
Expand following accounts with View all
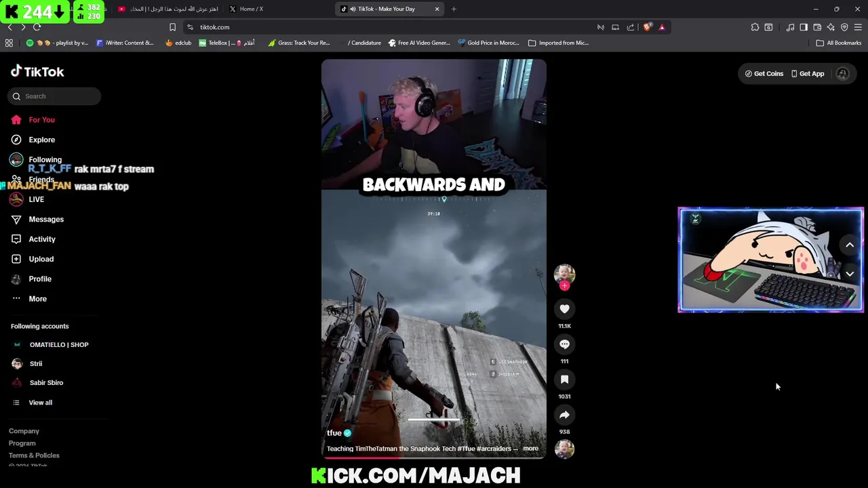pyautogui.click(x=33, y=403)
